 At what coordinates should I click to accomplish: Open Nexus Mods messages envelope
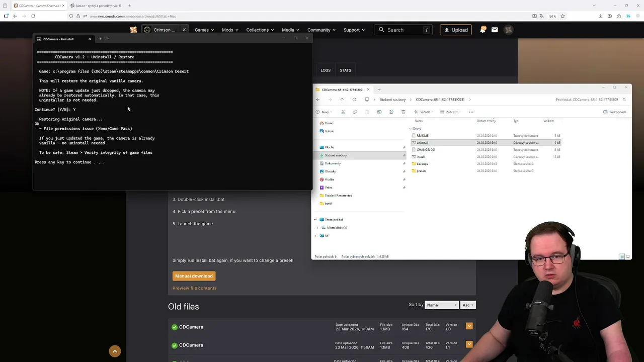[x=495, y=30]
